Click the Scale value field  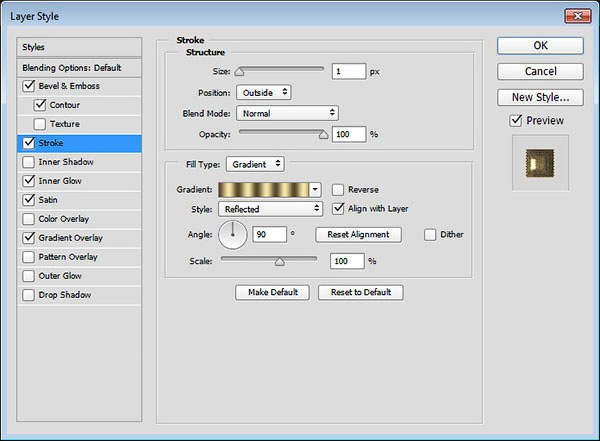[347, 261]
